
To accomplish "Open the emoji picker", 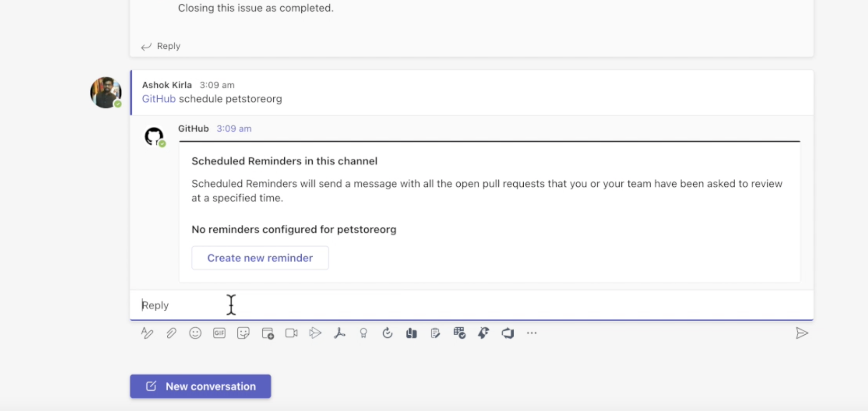I will pyautogui.click(x=195, y=333).
